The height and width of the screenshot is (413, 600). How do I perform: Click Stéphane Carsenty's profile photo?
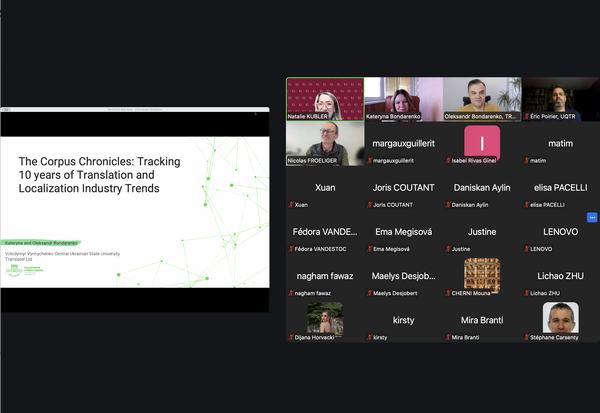point(560,317)
